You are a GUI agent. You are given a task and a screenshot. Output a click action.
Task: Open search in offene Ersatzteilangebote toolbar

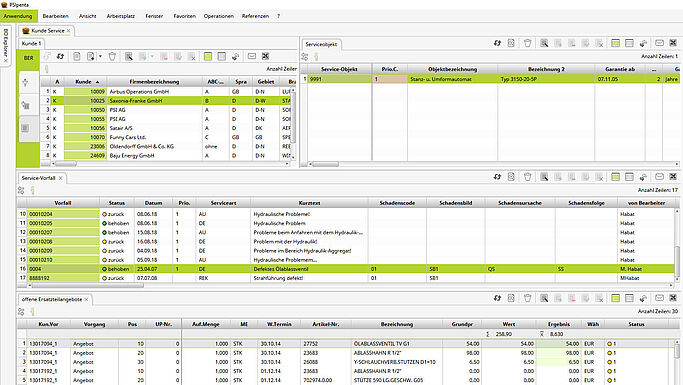click(x=544, y=298)
